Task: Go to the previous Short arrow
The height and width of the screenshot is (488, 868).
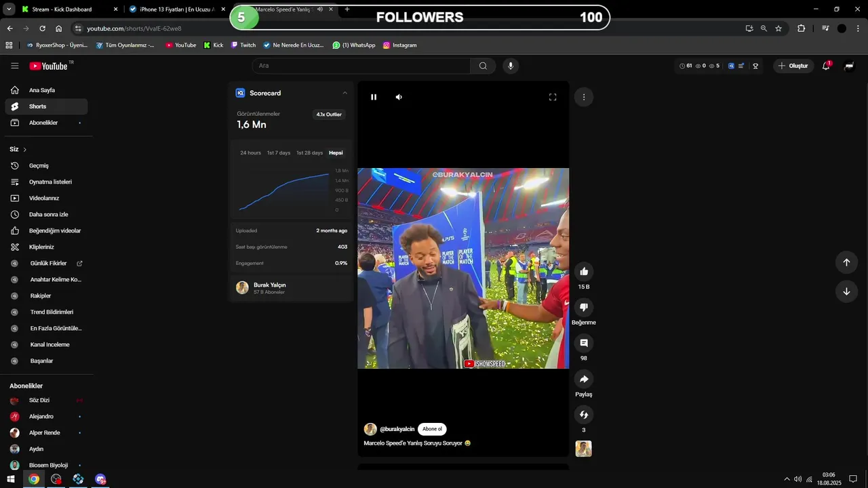Action: (x=846, y=262)
